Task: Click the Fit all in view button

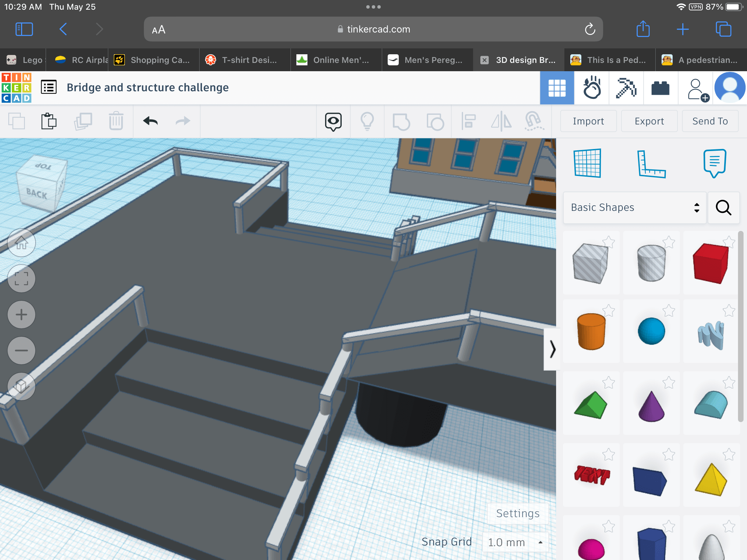Action: click(x=21, y=279)
